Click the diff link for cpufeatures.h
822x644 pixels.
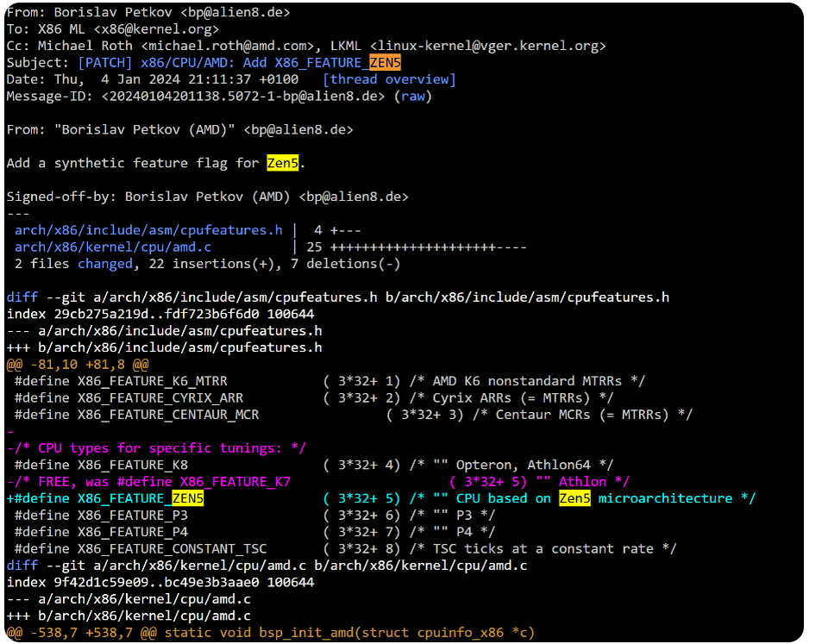click(x=22, y=297)
